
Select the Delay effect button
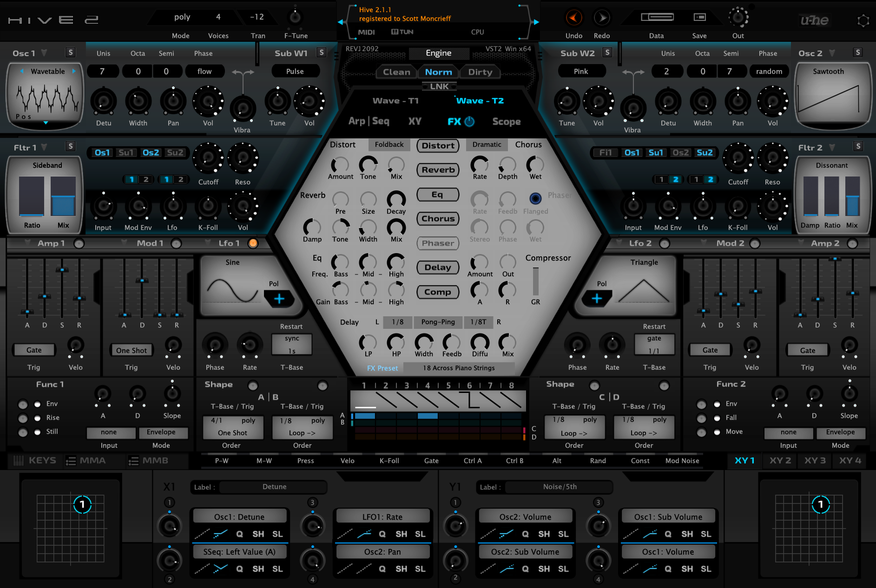[x=438, y=268]
